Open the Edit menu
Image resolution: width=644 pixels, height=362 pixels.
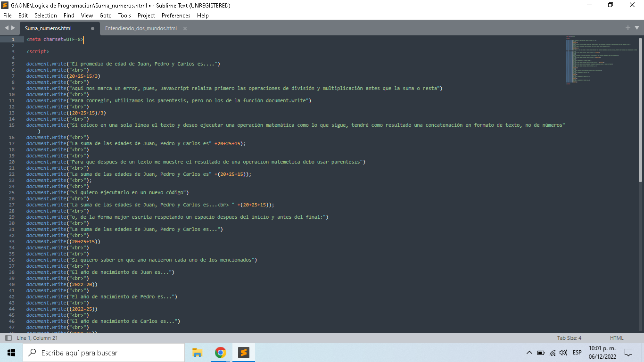pos(23,16)
